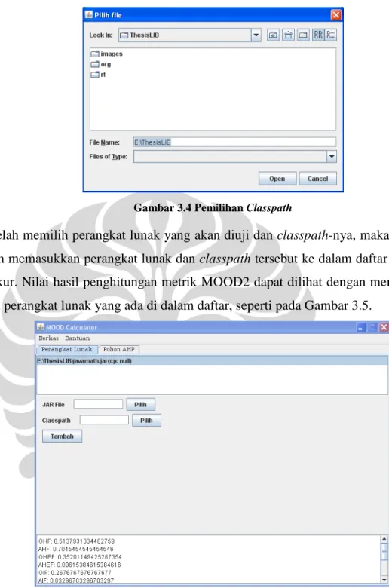Expand the Files of Type dropdown

tap(332, 156)
